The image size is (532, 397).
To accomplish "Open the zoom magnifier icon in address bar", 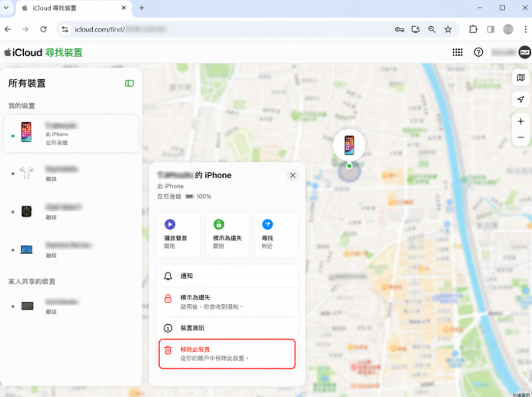I will [431, 29].
